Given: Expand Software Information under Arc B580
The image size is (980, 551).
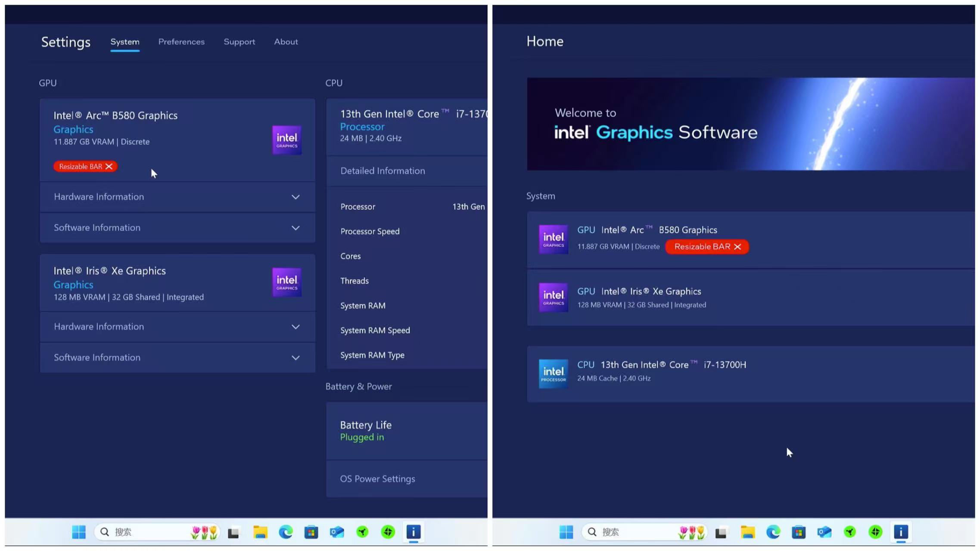Looking at the screenshot, I should pyautogui.click(x=177, y=227).
